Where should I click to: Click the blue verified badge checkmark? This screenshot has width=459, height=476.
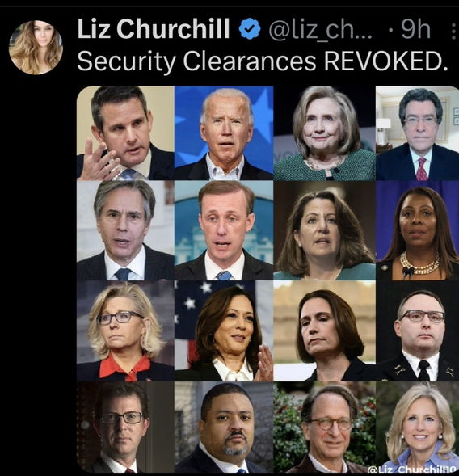pyautogui.click(x=250, y=29)
